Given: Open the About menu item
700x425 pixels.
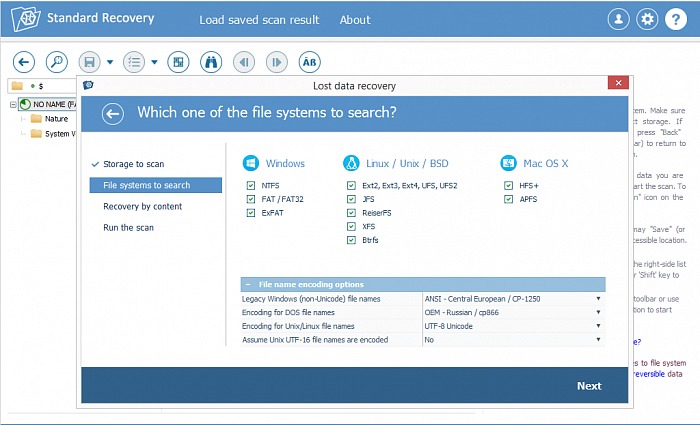Looking at the screenshot, I should pyautogui.click(x=355, y=20).
